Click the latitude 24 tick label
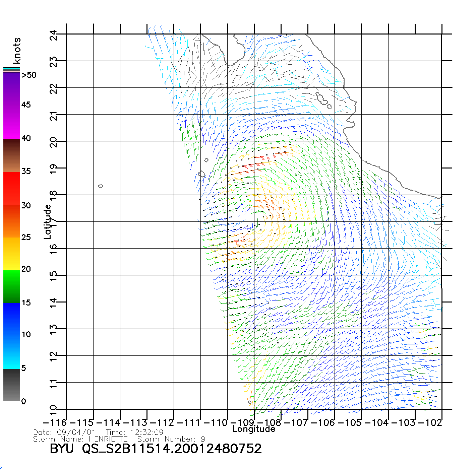 click(54, 35)
